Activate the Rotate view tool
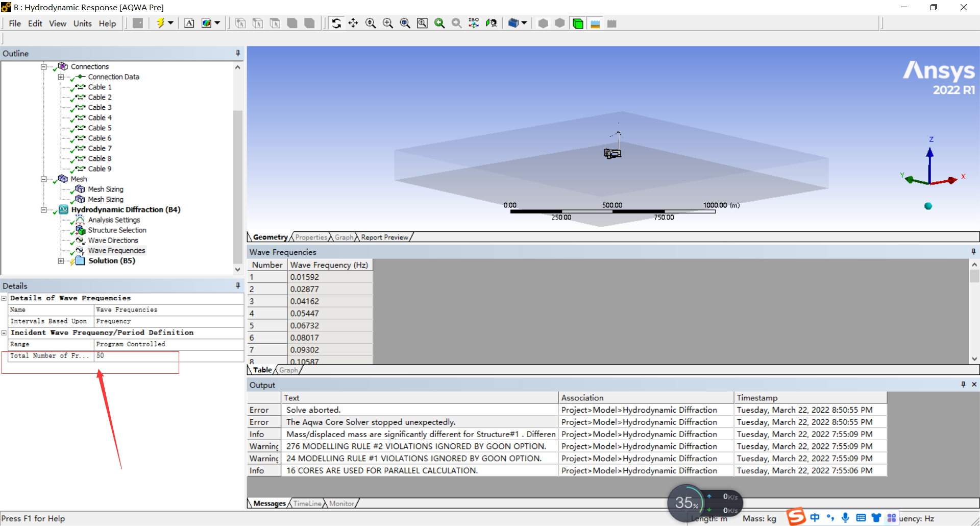The image size is (980, 526). [336, 23]
